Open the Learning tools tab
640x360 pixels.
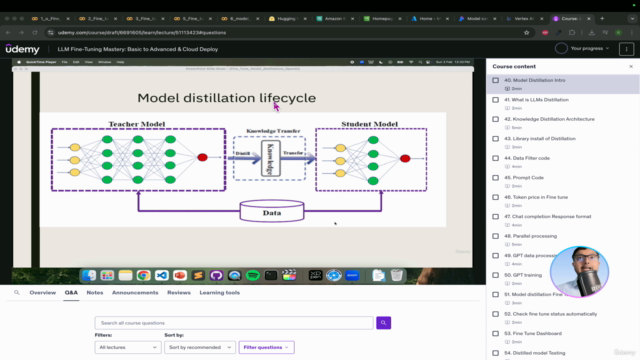[220, 293]
